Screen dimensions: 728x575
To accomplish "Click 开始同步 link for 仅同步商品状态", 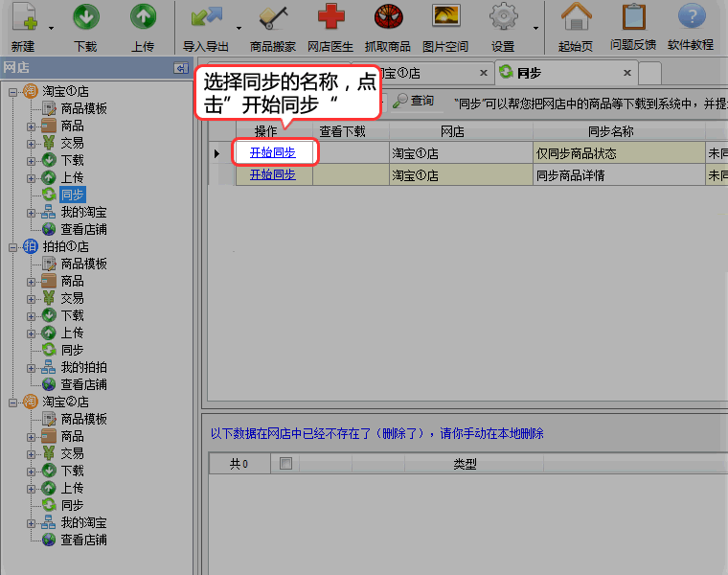I will (x=273, y=152).
